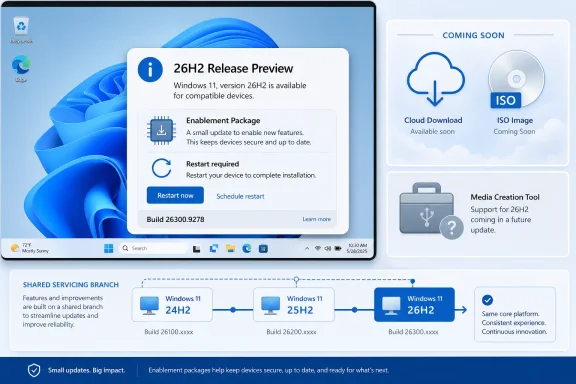This screenshot has width=576, height=384.
Task: Open the Wi-Fi tray icon
Action: (x=318, y=248)
